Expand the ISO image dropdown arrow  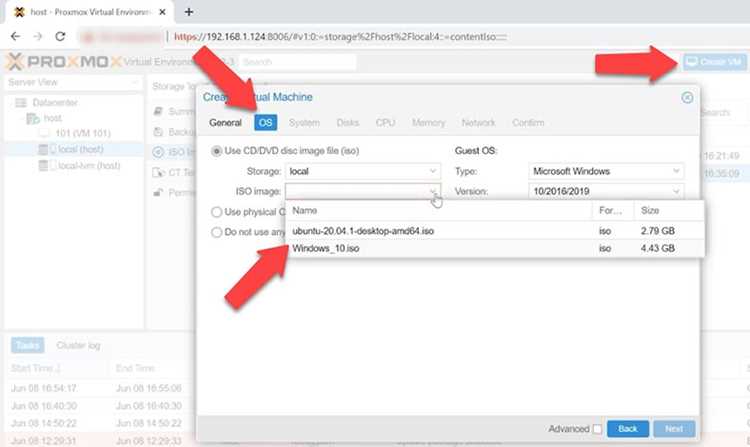coord(433,192)
